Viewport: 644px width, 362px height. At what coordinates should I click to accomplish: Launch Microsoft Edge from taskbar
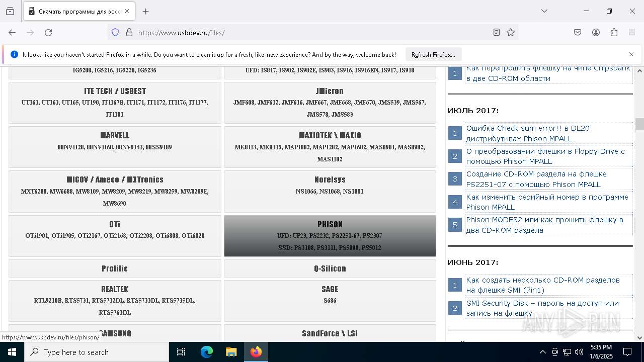point(207,352)
